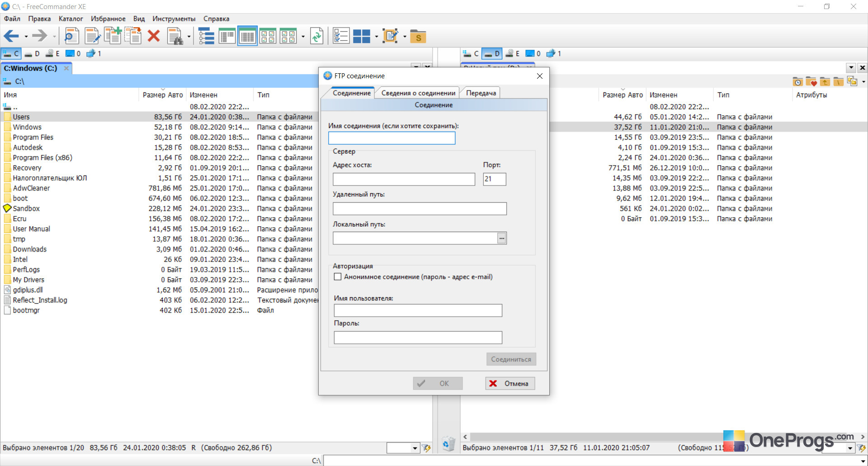Switch to Передача tab
The width and height of the screenshot is (868, 466).
click(x=481, y=93)
